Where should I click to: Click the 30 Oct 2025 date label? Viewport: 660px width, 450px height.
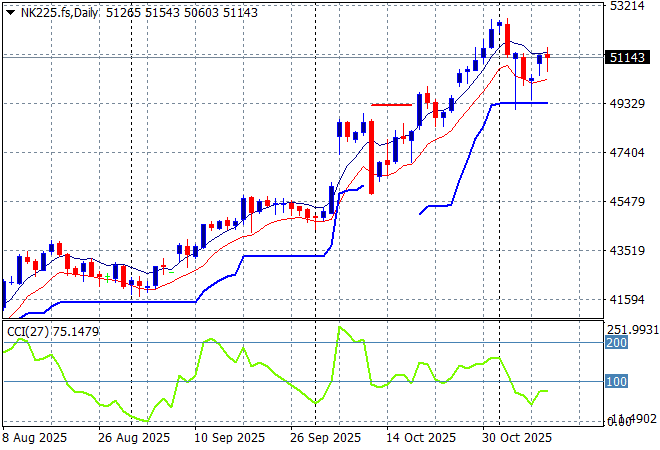pos(518,438)
